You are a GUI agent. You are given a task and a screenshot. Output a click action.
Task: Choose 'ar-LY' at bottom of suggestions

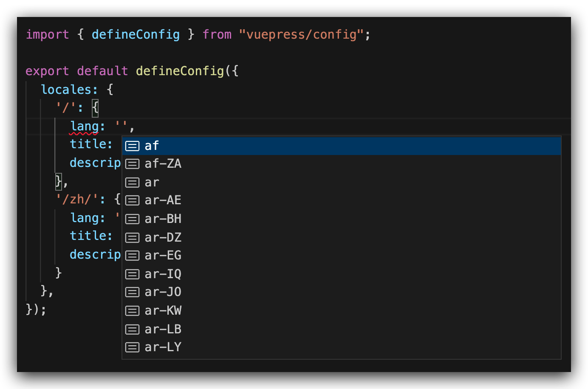(163, 347)
